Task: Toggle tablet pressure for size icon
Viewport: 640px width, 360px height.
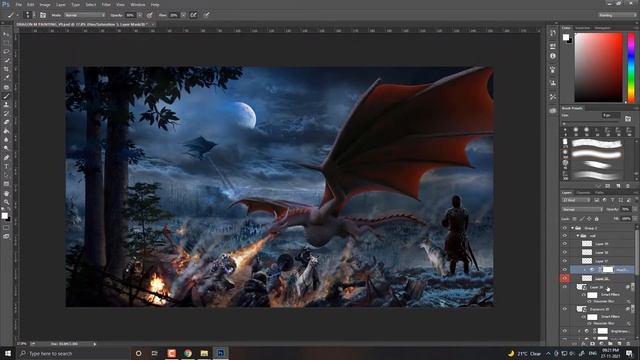Action: coord(207,15)
